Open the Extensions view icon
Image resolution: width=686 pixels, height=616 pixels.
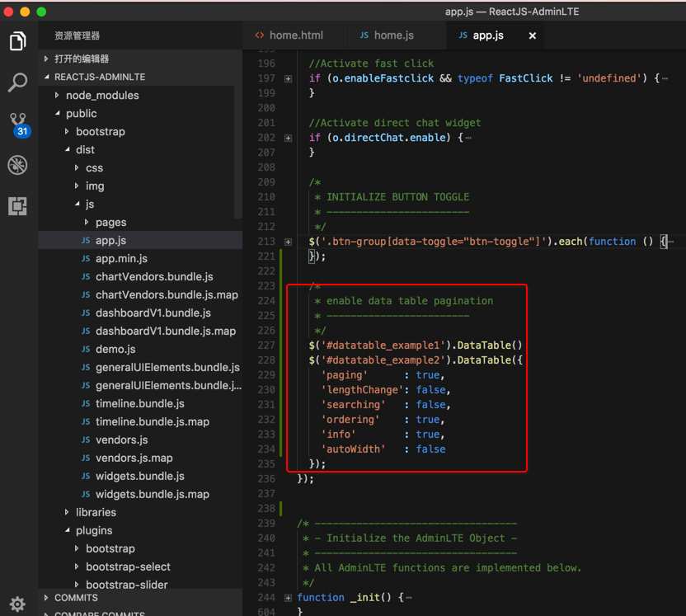(17, 205)
